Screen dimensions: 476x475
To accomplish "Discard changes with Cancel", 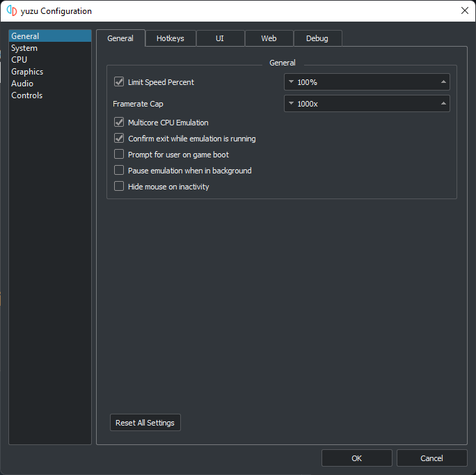I will (x=431, y=458).
